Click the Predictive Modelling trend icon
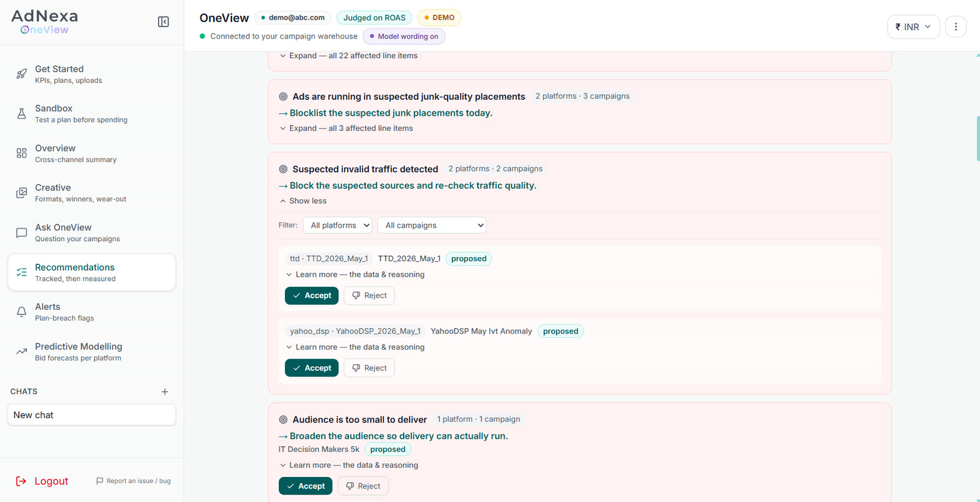Image resolution: width=980 pixels, height=502 pixels. tap(21, 351)
